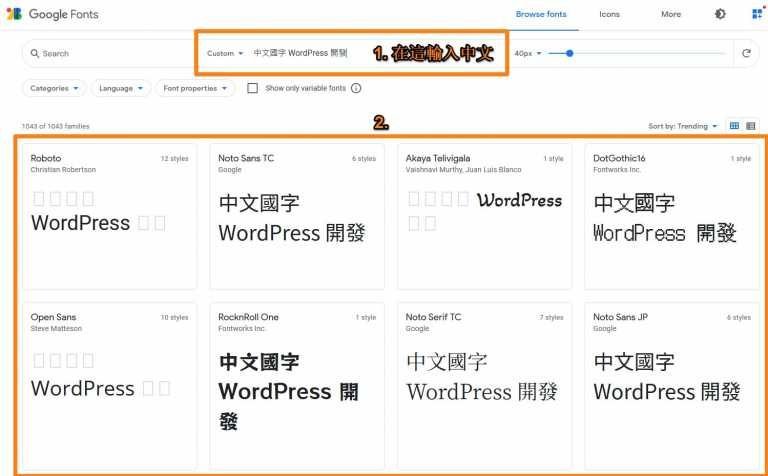Change the Sort by Trending option
Screen dimensions: 768x476
coord(683,126)
